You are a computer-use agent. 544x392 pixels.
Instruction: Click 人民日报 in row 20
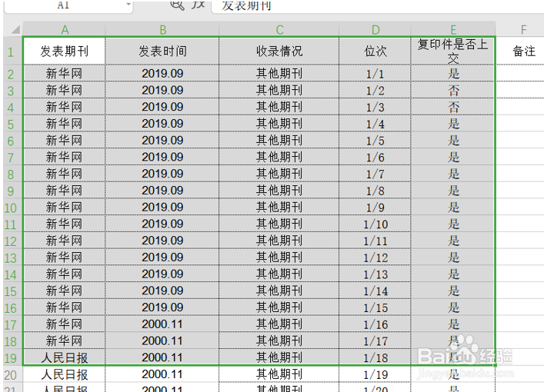click(x=64, y=374)
